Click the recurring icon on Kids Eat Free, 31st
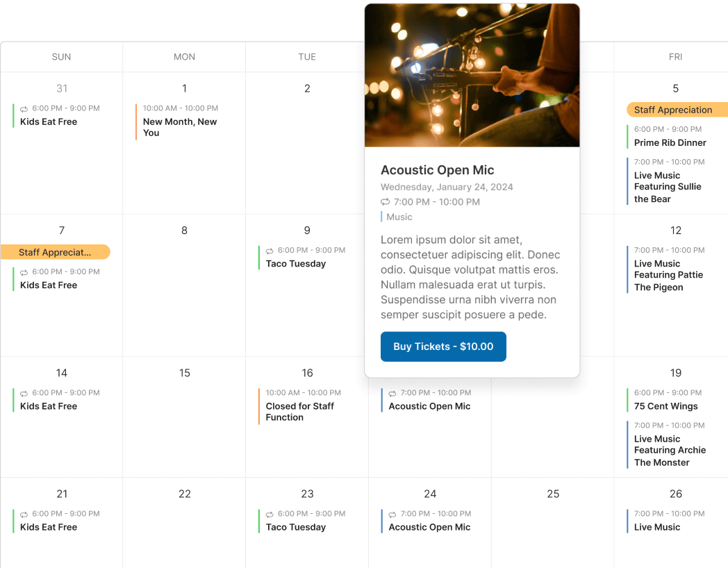 click(x=24, y=109)
